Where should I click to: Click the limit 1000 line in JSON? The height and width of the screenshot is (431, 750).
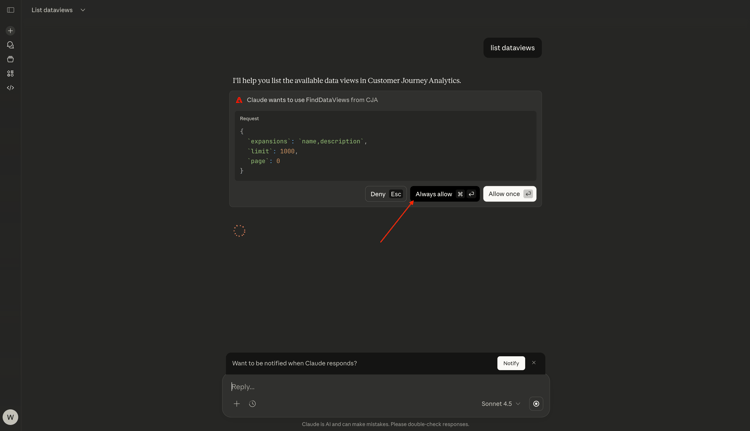click(273, 151)
